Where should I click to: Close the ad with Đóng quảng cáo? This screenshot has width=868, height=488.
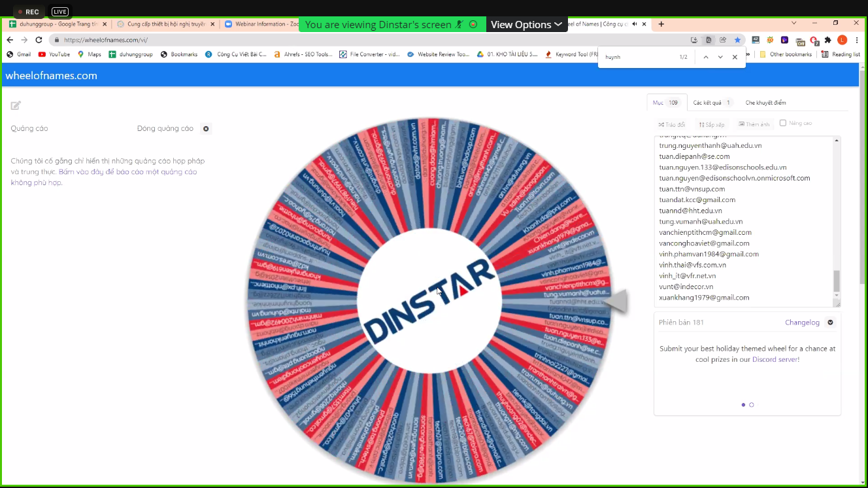click(x=206, y=128)
